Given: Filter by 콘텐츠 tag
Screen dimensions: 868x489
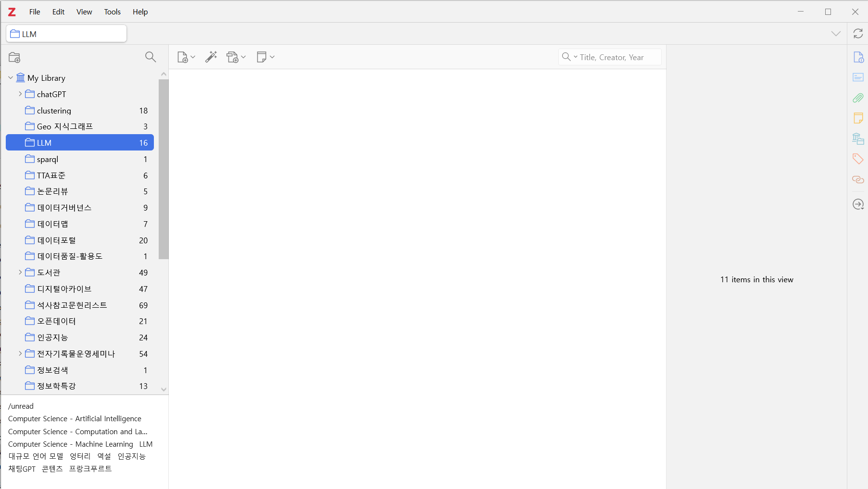Looking at the screenshot, I should (52, 469).
